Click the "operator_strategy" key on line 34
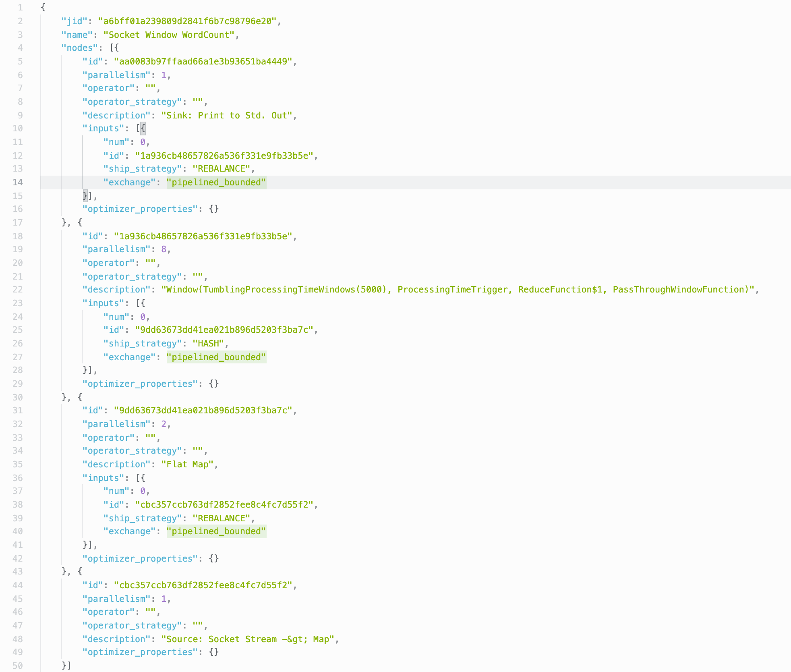 tap(132, 451)
